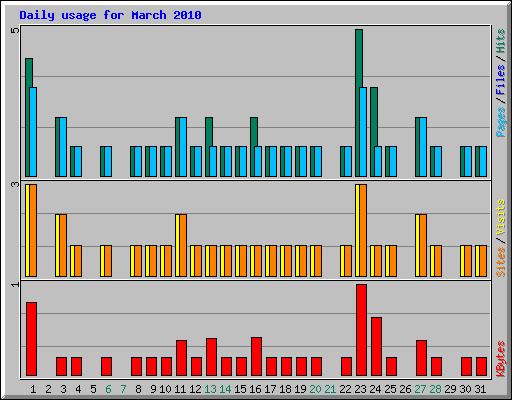Click the "Visits" legend label
The image size is (512, 400).
500,217
